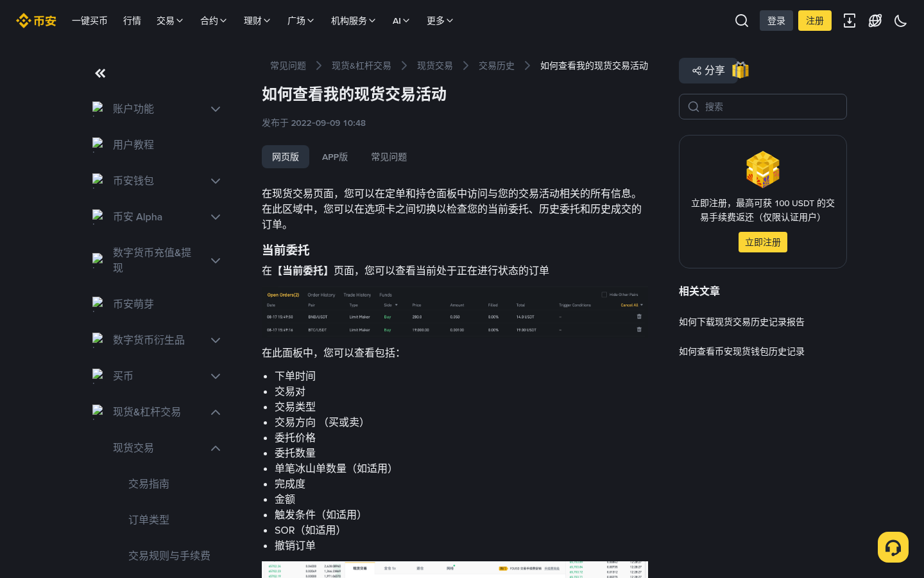Expand the 账户功能 section chevron
This screenshot has width=924, height=578.
point(216,109)
